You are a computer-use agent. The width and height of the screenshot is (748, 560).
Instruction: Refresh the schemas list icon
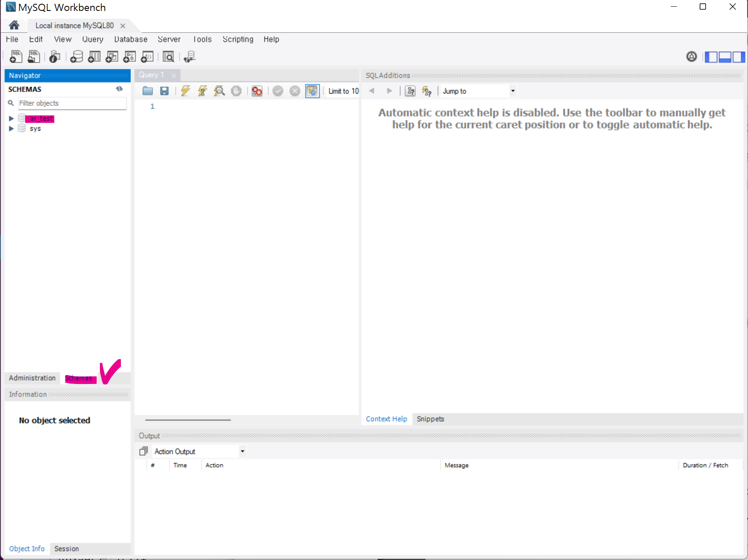pyautogui.click(x=119, y=89)
